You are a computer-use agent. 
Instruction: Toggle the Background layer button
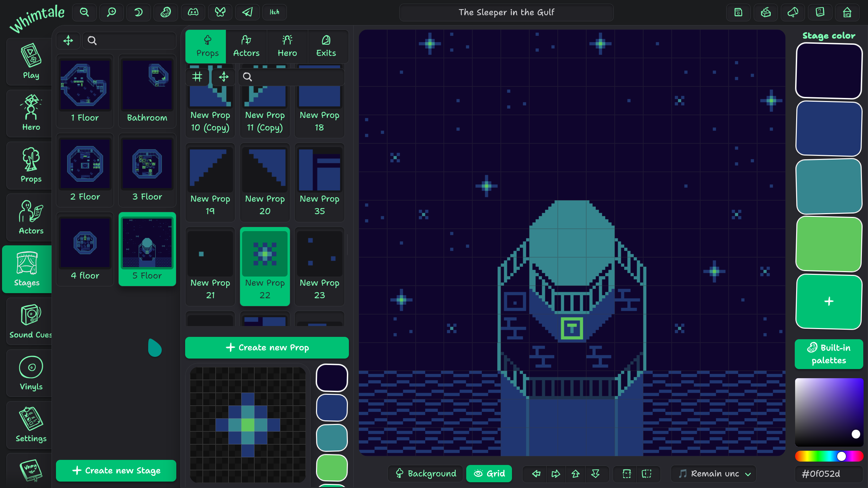pos(426,473)
